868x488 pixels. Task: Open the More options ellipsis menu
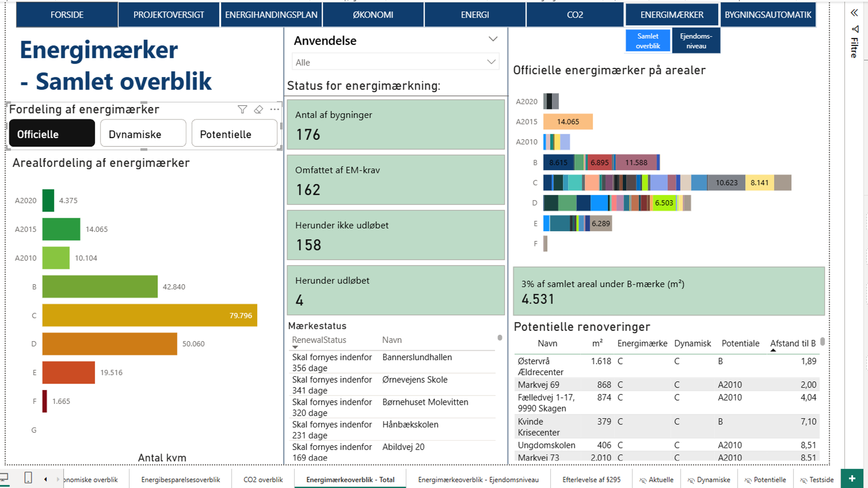274,109
